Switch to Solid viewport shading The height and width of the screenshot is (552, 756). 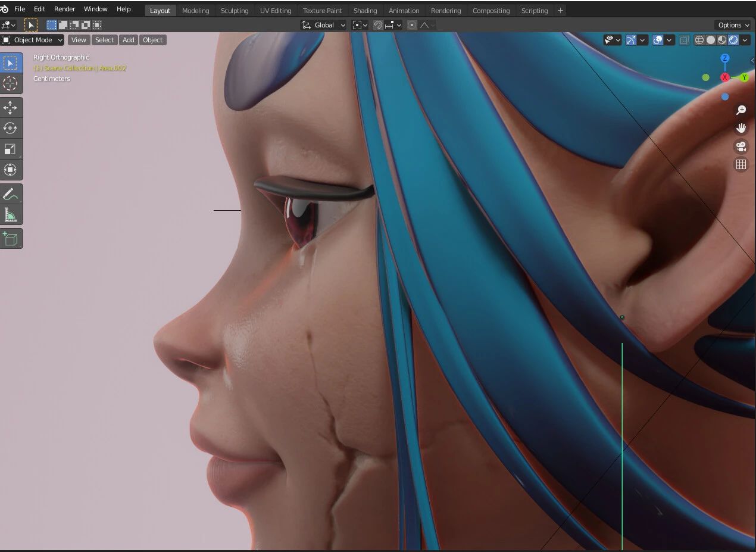point(711,40)
